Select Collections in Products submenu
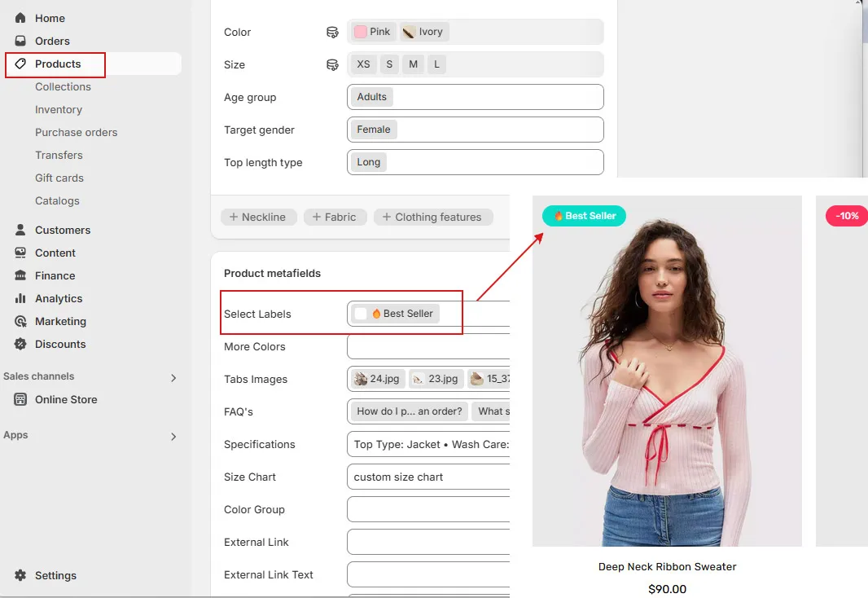The height and width of the screenshot is (598, 868). coord(63,86)
